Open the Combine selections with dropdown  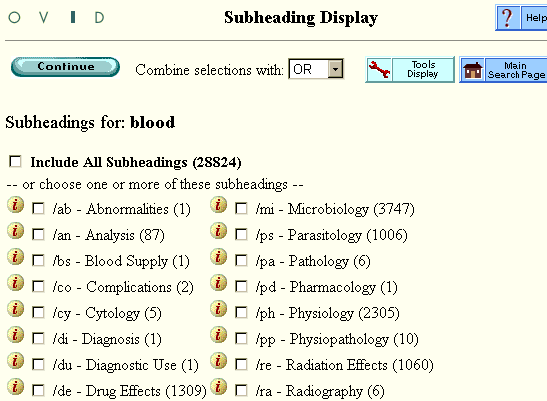pyautogui.click(x=316, y=69)
